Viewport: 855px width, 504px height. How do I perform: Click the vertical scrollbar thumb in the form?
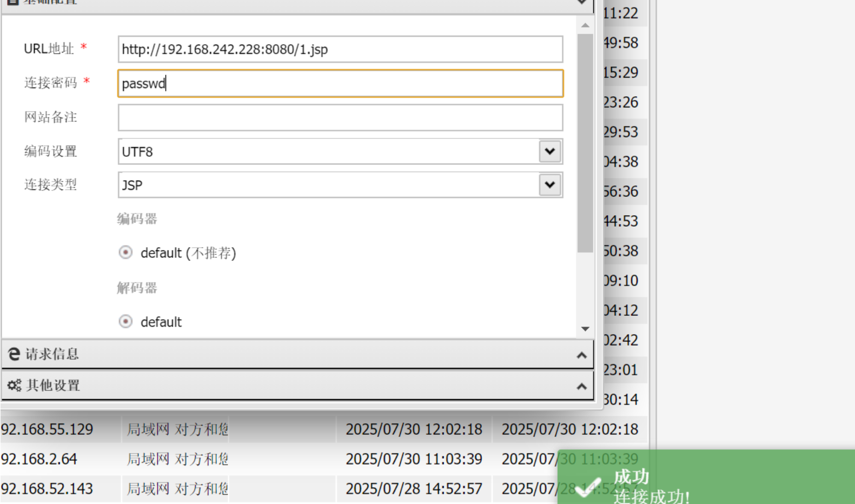coord(585,143)
